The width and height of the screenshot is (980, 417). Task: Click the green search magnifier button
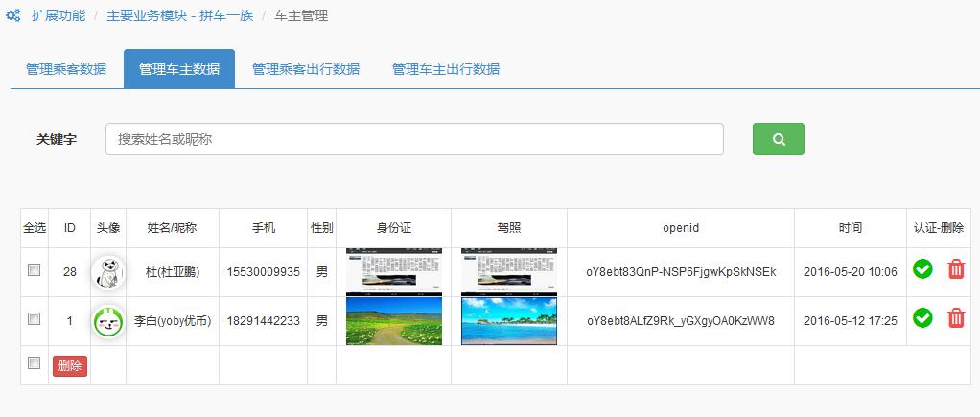778,139
